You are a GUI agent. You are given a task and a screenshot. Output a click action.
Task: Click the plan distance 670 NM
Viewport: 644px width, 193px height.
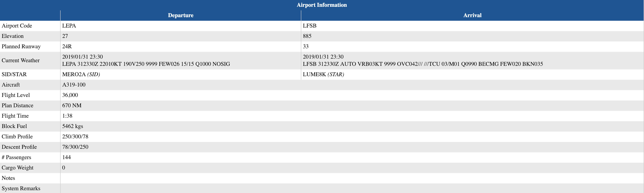point(72,105)
